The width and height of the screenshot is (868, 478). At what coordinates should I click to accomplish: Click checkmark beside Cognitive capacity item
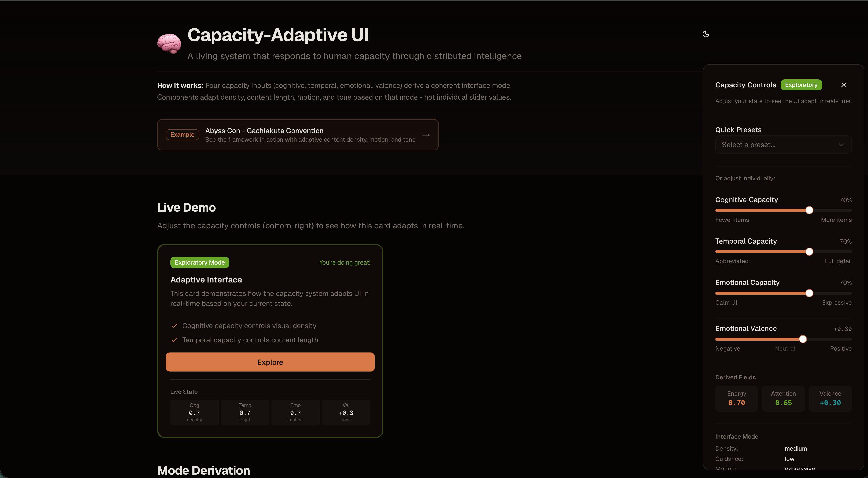click(x=174, y=326)
